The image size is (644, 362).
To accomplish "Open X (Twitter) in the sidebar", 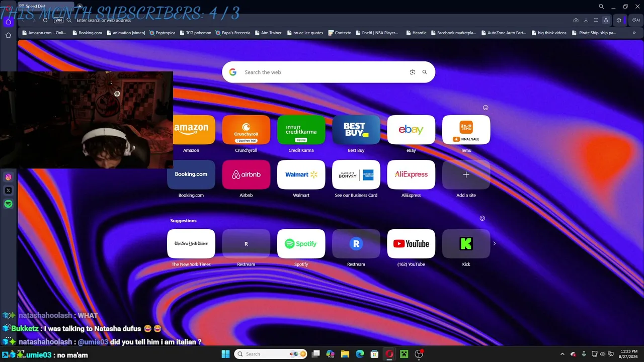I will click(8, 191).
